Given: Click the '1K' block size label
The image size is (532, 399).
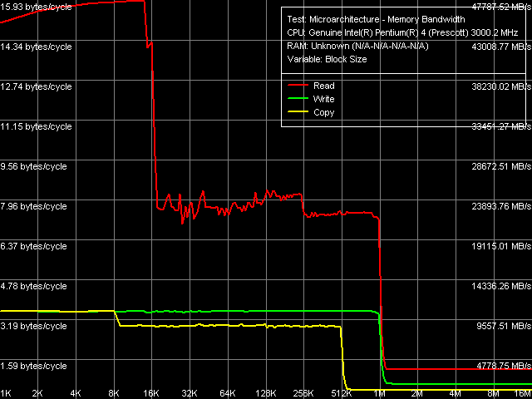Looking at the screenshot, I should [x=6, y=394].
